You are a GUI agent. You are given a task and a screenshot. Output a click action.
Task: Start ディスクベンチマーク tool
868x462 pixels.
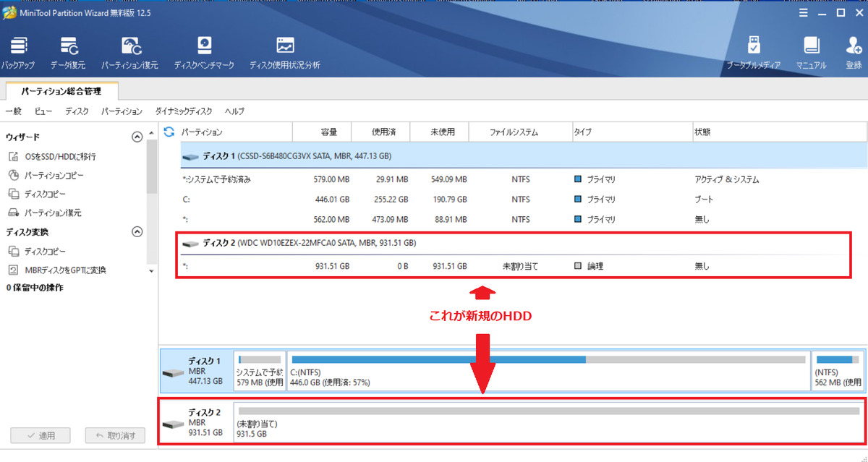point(204,53)
